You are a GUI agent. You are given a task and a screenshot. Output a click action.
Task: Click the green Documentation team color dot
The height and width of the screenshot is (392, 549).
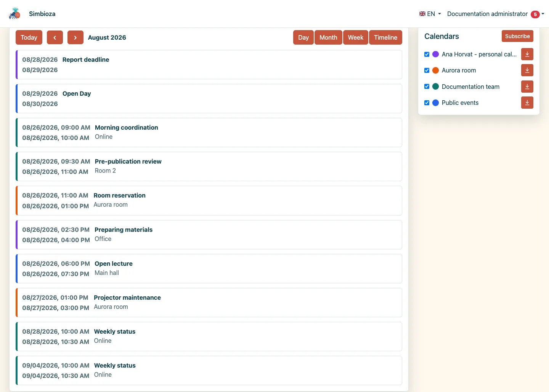(435, 87)
